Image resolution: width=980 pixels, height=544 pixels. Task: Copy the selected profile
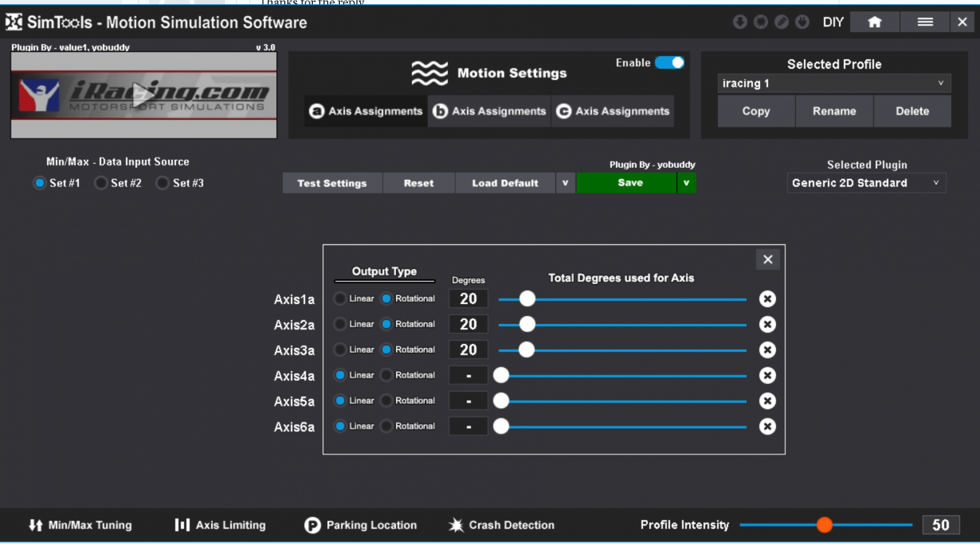click(x=756, y=111)
